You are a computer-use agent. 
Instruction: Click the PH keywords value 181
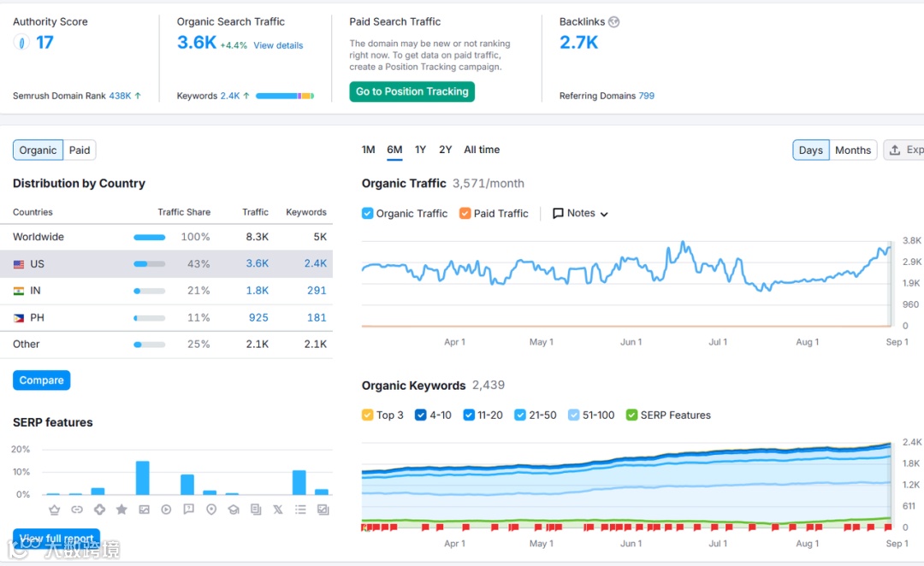pos(317,317)
